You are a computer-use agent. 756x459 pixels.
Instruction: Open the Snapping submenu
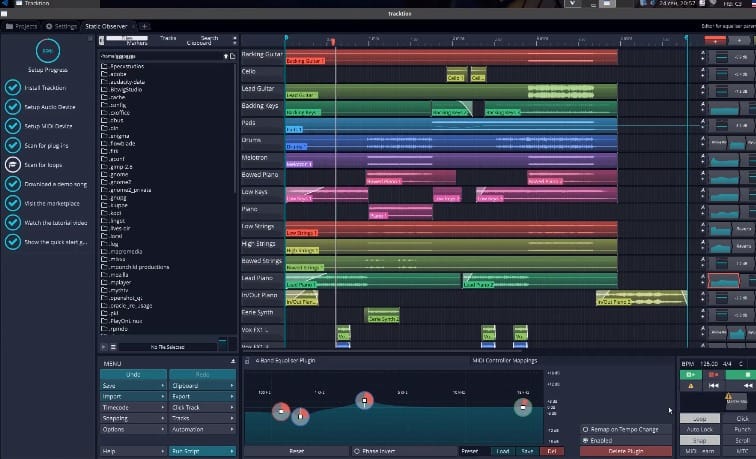(133, 418)
